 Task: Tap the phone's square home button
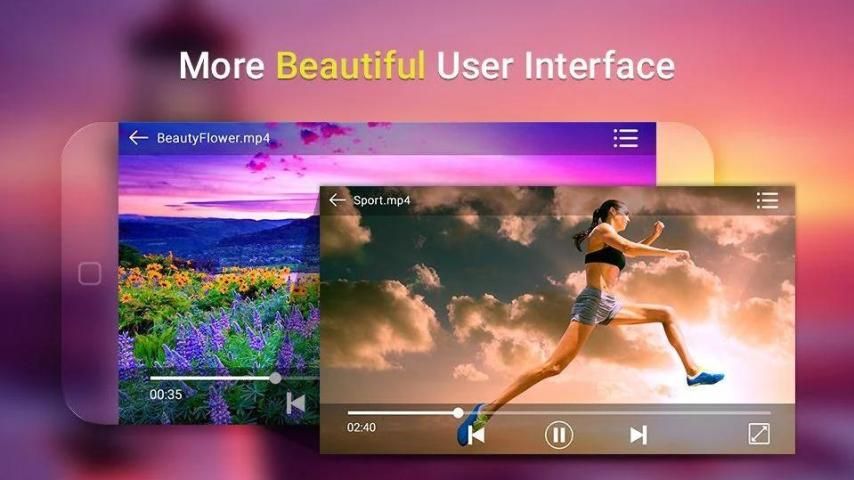click(90, 274)
